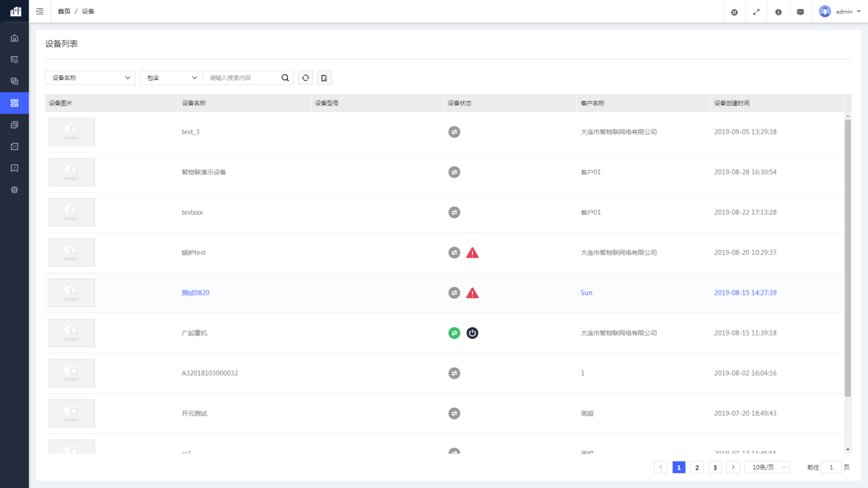This screenshot has width=868, height=488.
Task: Click the home icon in the sidebar
Action: pyautogui.click(x=14, y=38)
